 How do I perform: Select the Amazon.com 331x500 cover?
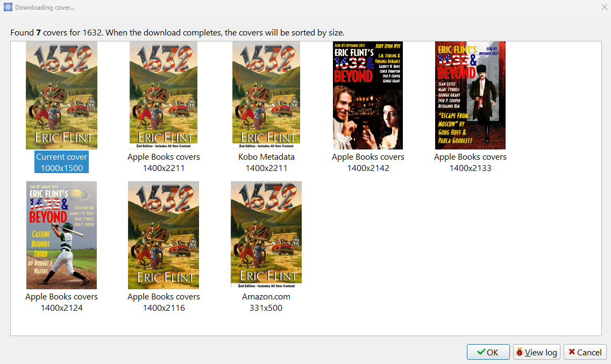click(266, 235)
